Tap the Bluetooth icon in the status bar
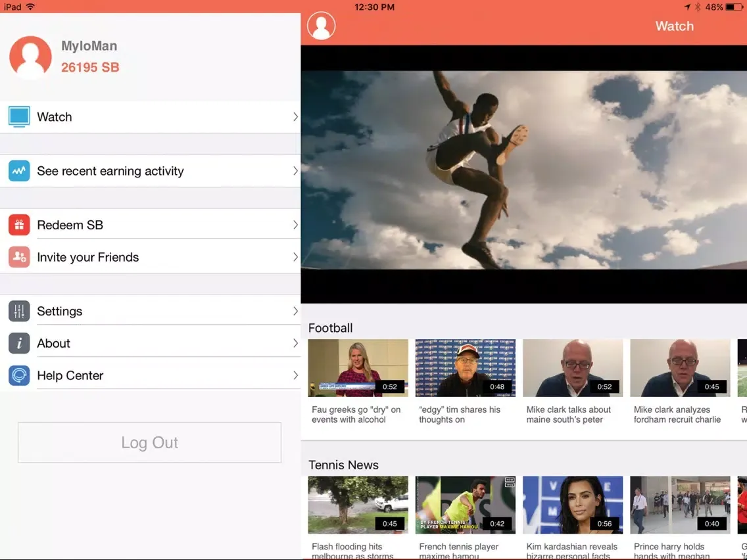The image size is (747, 560). tap(698, 7)
